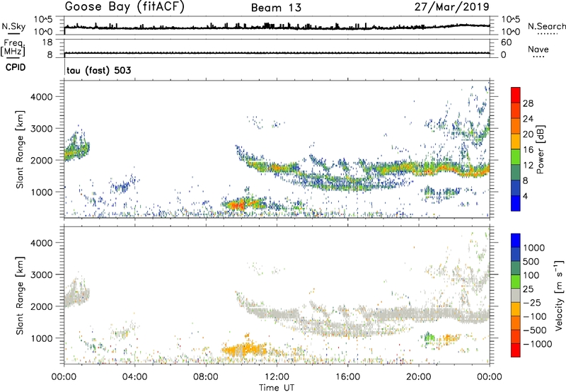Click the '24' tick on power colorbar
The height and width of the screenshot is (392, 566).
point(528,119)
